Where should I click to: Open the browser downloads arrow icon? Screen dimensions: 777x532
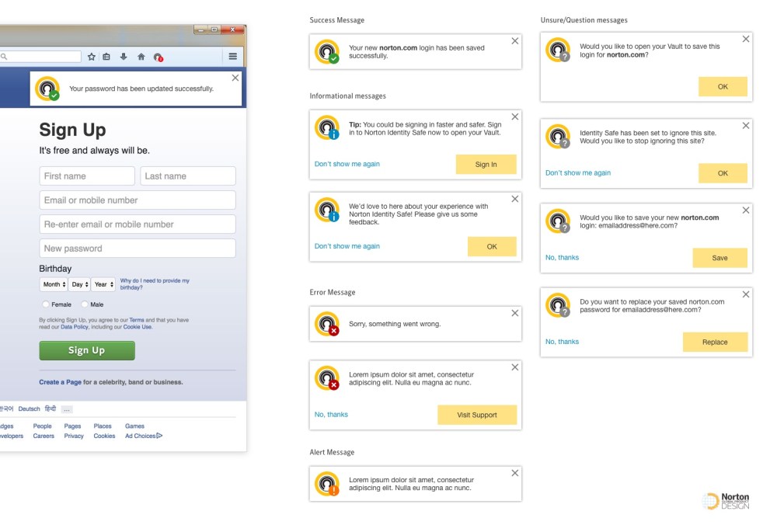(x=123, y=57)
